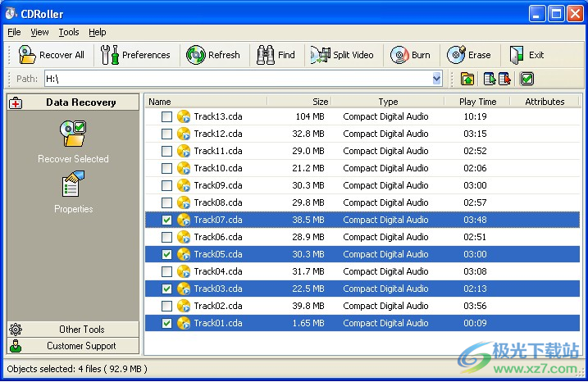
Task: Open the Help menu
Action: 97,32
